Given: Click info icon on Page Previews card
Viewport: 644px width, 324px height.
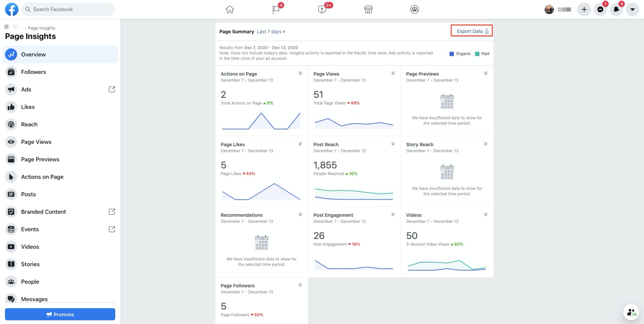Looking at the screenshot, I should [486, 73].
